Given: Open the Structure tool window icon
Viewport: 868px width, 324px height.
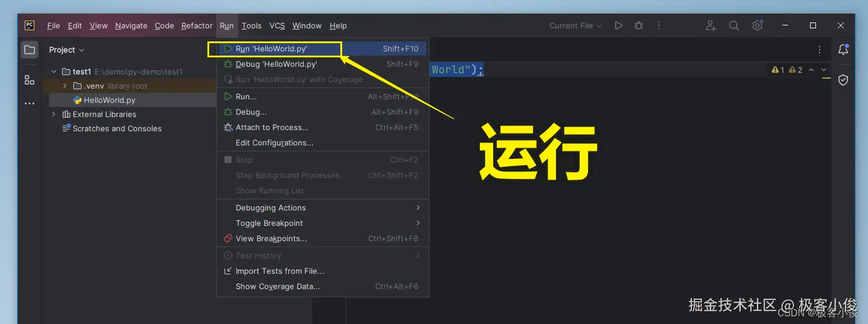Looking at the screenshot, I should coord(30,80).
